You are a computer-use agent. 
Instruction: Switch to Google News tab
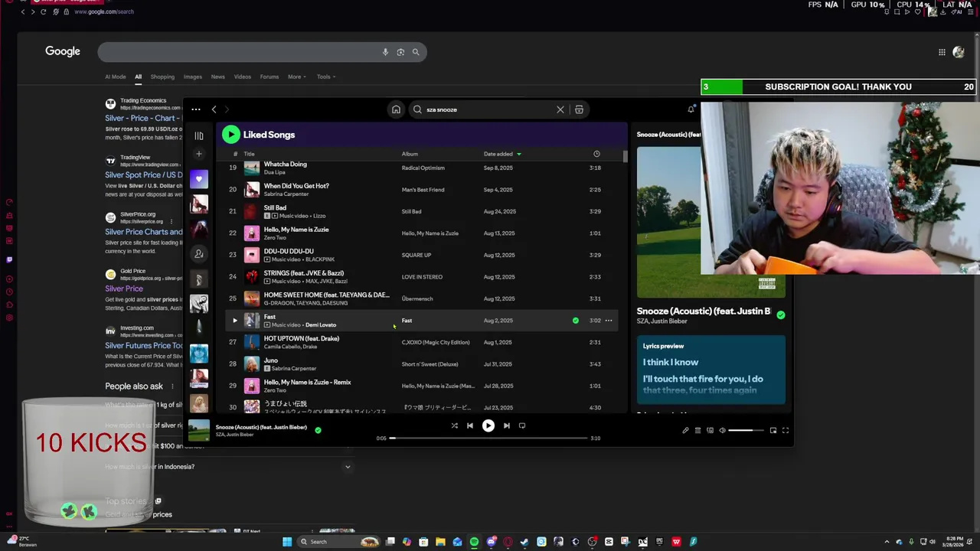coord(218,77)
